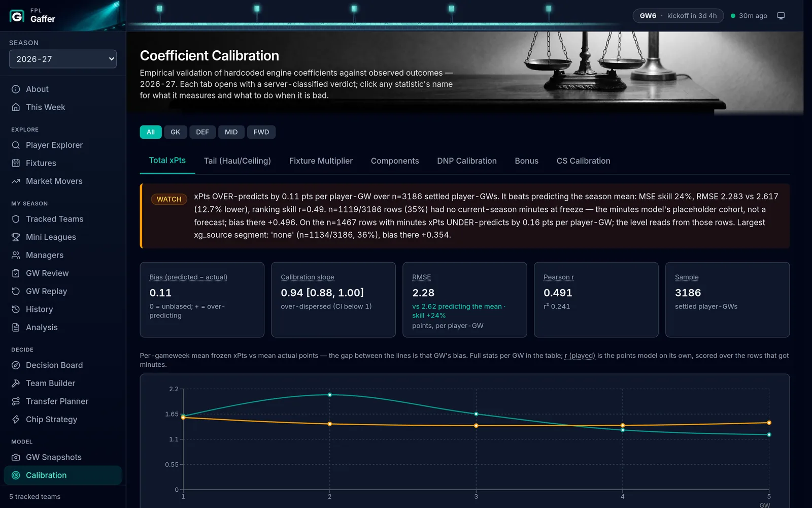The image size is (812, 508).
Task: Click the Chip Strategy lightning icon
Action: point(16,419)
